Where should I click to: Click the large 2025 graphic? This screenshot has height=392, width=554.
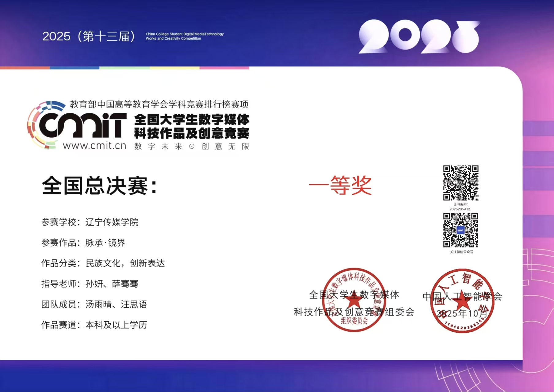point(419,37)
